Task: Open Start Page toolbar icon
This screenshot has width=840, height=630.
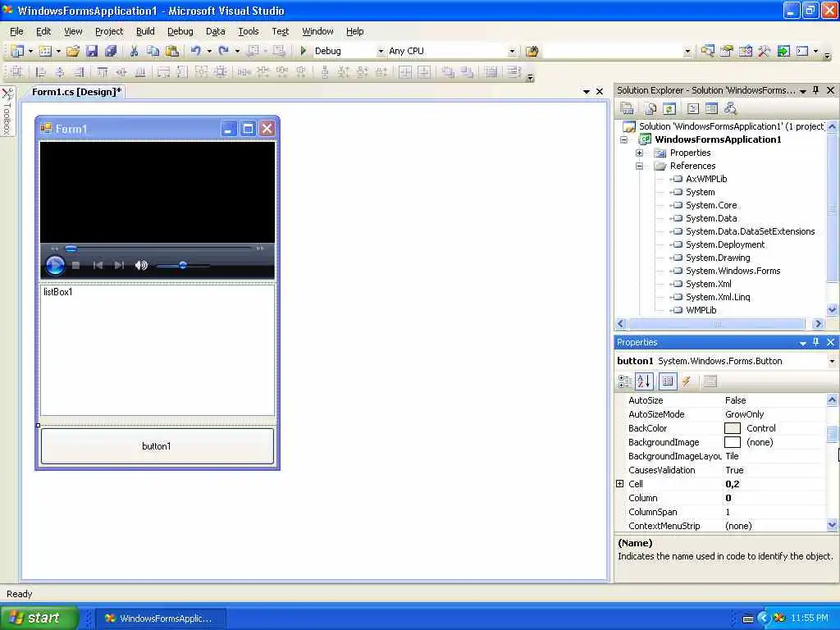Action: (783, 51)
